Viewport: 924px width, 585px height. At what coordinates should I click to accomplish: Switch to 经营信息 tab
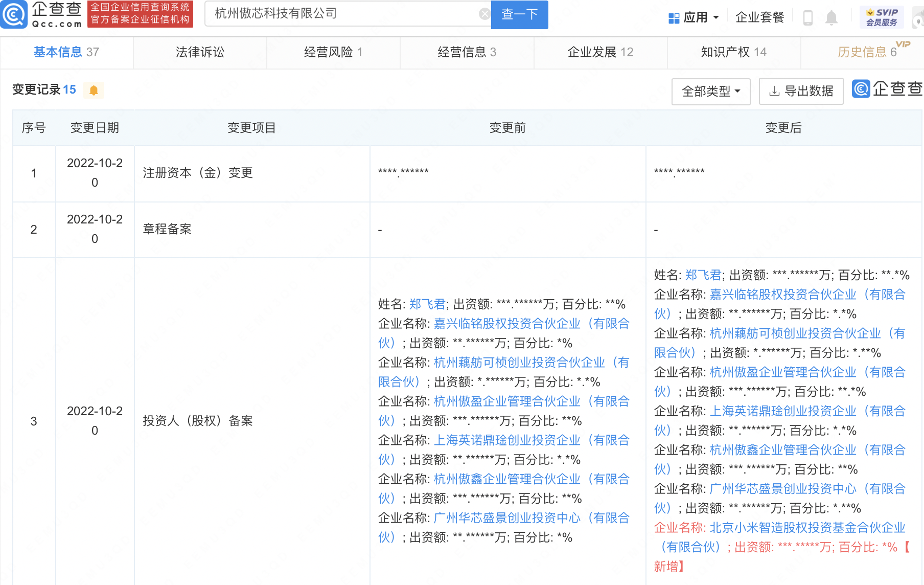467,52
